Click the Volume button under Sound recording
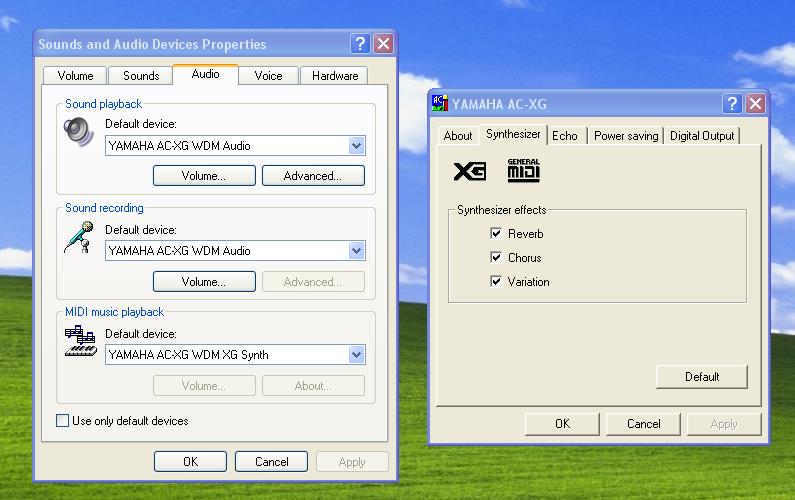The width and height of the screenshot is (795, 500). click(204, 281)
